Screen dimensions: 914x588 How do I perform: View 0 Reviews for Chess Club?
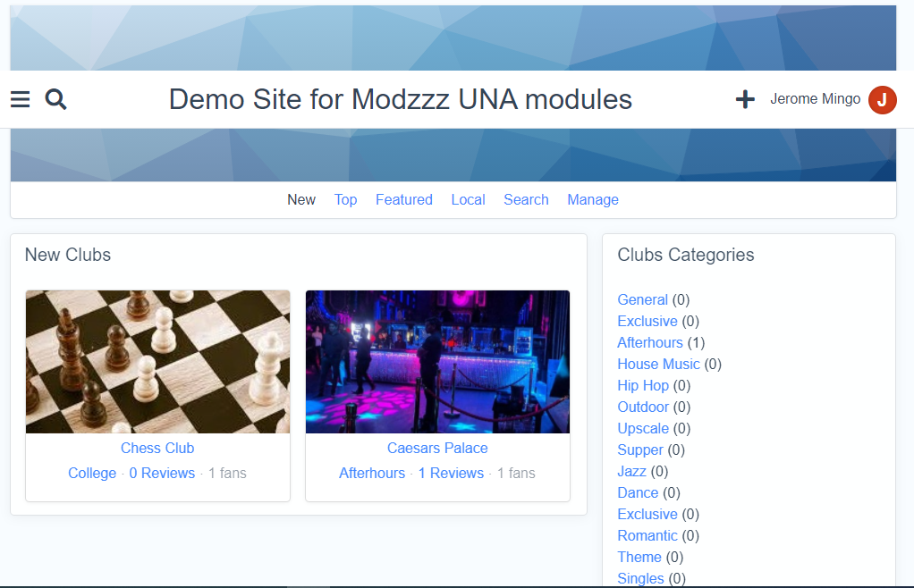coord(162,473)
